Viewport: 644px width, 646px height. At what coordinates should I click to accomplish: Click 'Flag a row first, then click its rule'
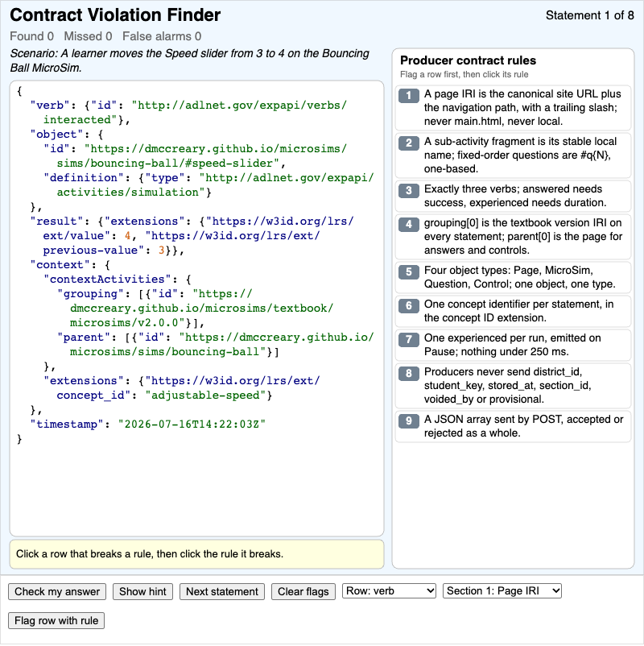tap(464, 75)
